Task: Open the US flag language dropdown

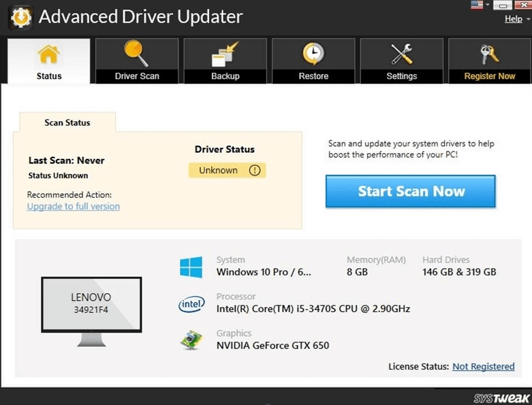Action: pyautogui.click(x=478, y=5)
